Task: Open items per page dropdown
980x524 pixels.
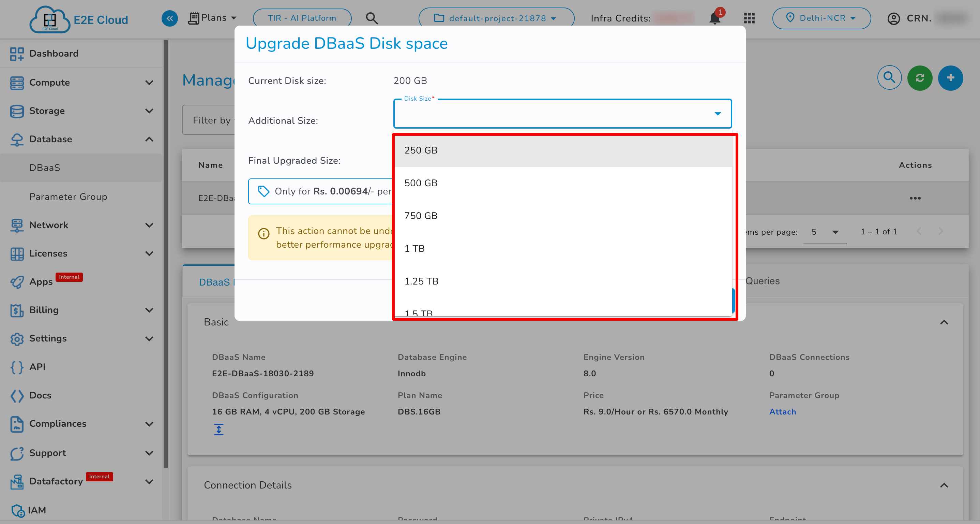Action: pyautogui.click(x=825, y=232)
